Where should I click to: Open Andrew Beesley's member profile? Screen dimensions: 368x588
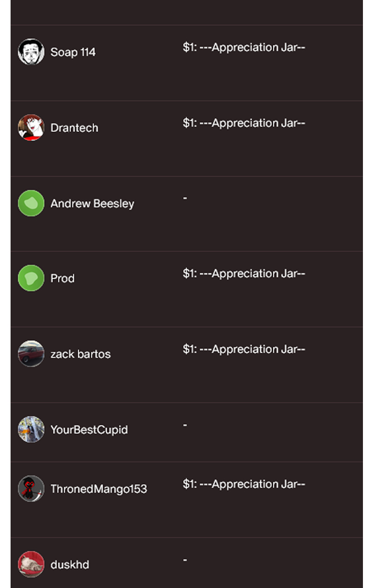(92, 204)
